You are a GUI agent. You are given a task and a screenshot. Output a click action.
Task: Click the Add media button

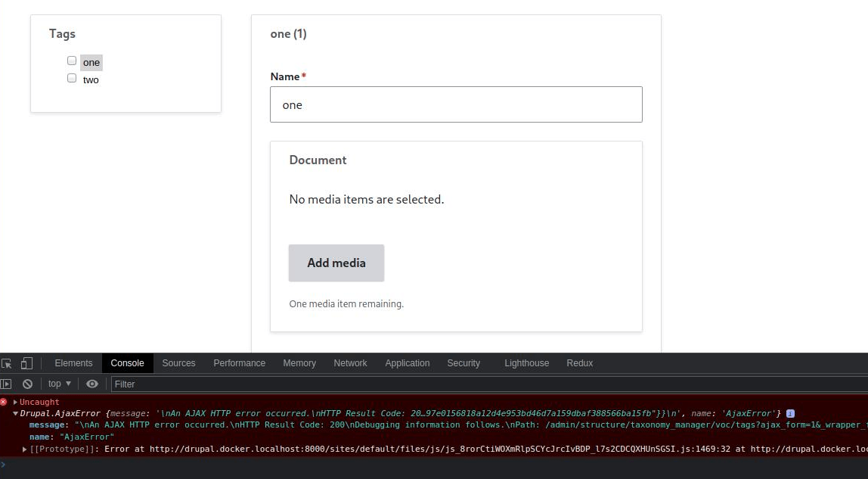coord(336,263)
